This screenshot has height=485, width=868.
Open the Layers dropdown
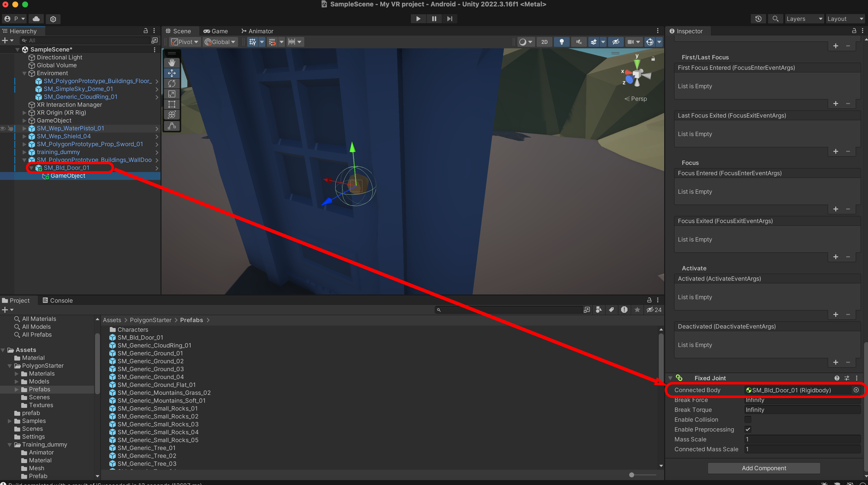click(804, 18)
